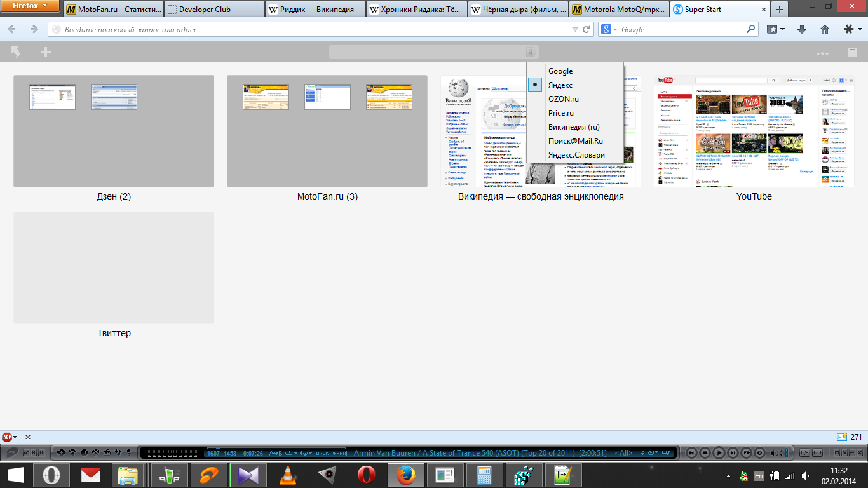Viewport: 868px width, 488px height.
Task: Switch player source to файл
Action: pos(339,453)
